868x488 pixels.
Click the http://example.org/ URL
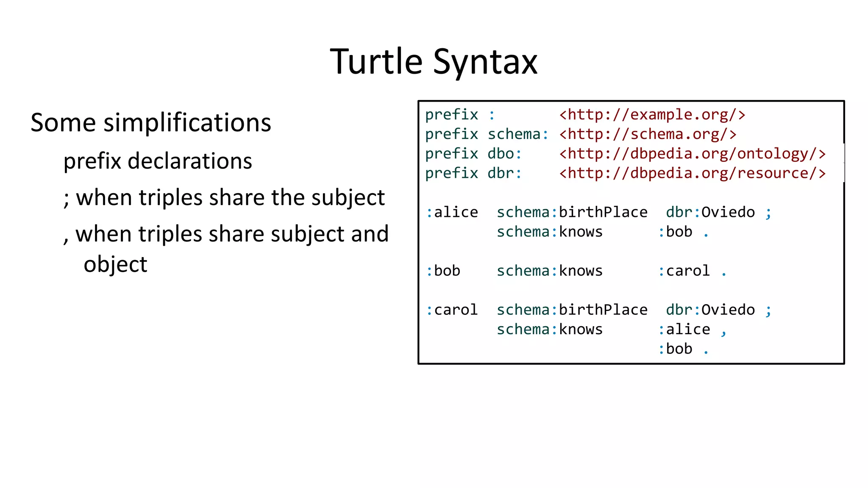tap(652, 115)
